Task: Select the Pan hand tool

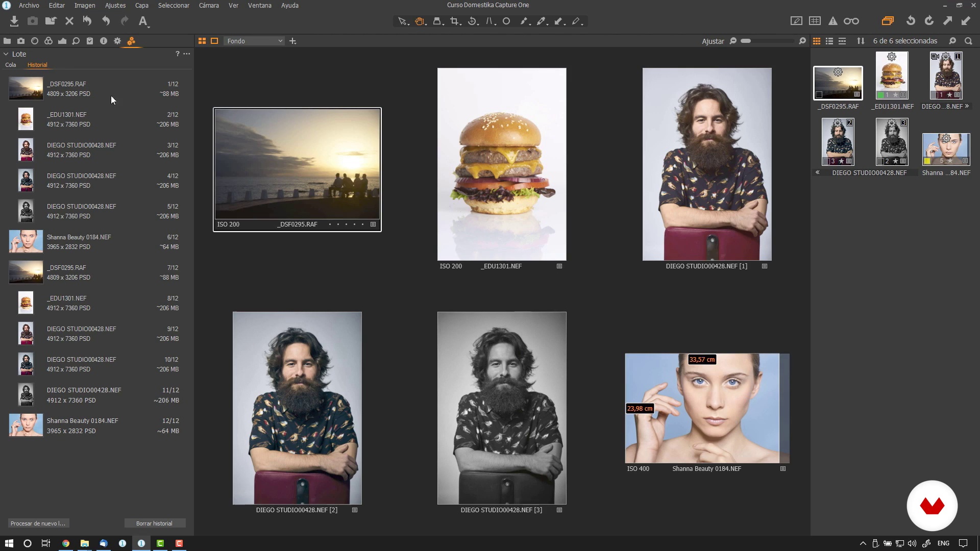Action: (420, 21)
